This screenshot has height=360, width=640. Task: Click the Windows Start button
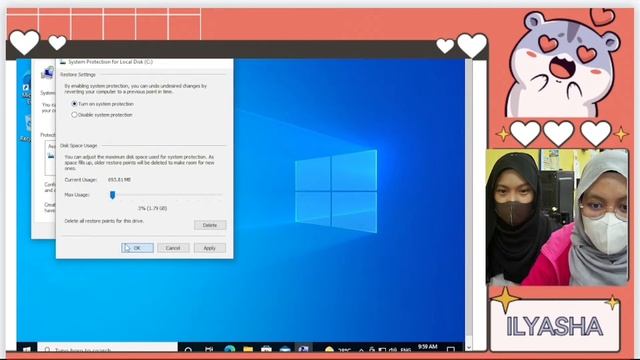point(27,349)
